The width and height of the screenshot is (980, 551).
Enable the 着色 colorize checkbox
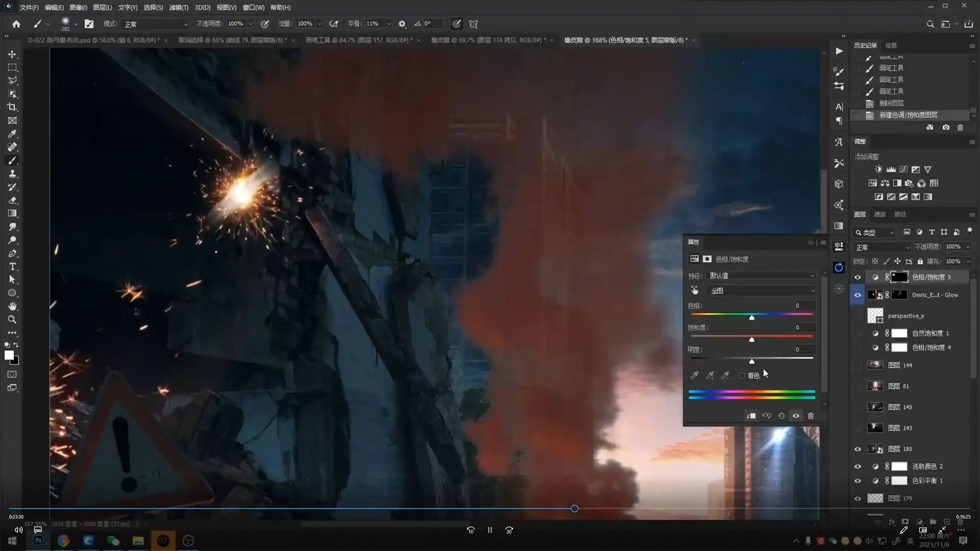tap(742, 375)
